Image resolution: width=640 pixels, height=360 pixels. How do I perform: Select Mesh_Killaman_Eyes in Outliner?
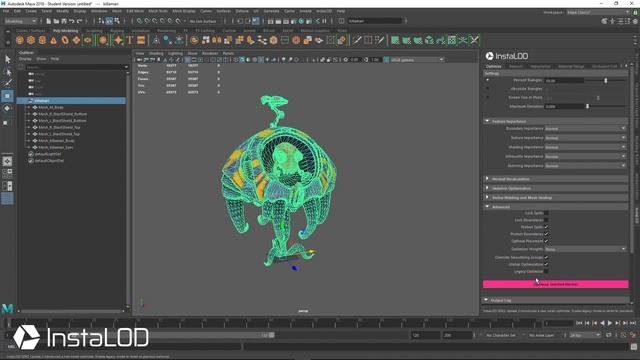(x=56, y=147)
